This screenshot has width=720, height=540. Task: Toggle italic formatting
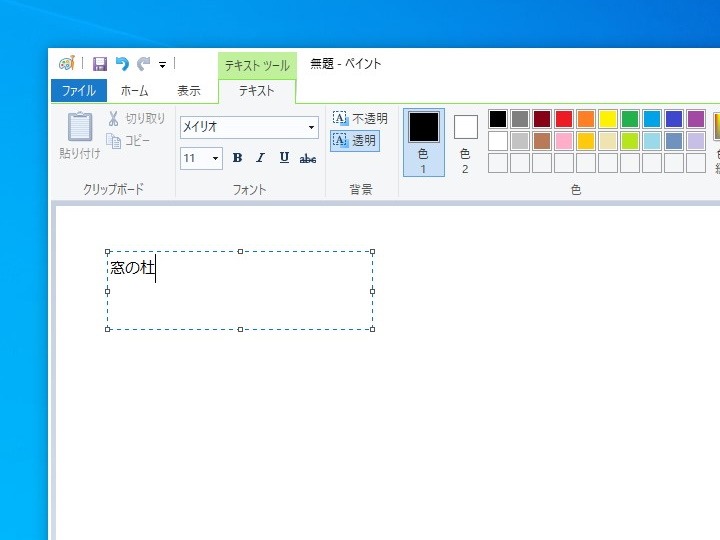point(260,158)
